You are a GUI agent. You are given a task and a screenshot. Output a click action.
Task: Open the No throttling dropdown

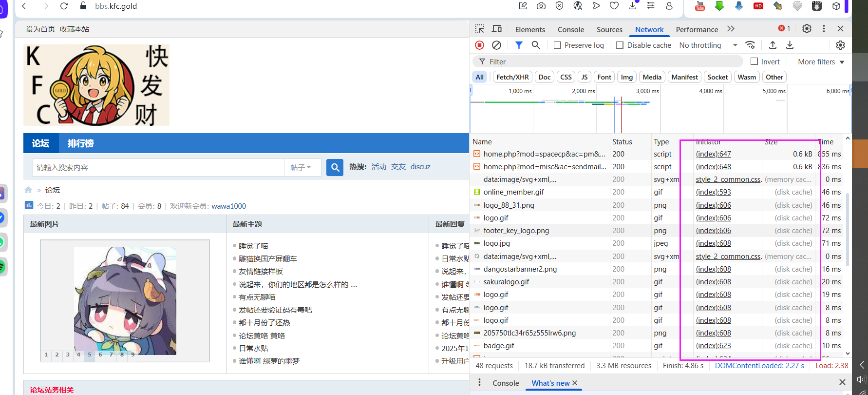click(x=708, y=45)
